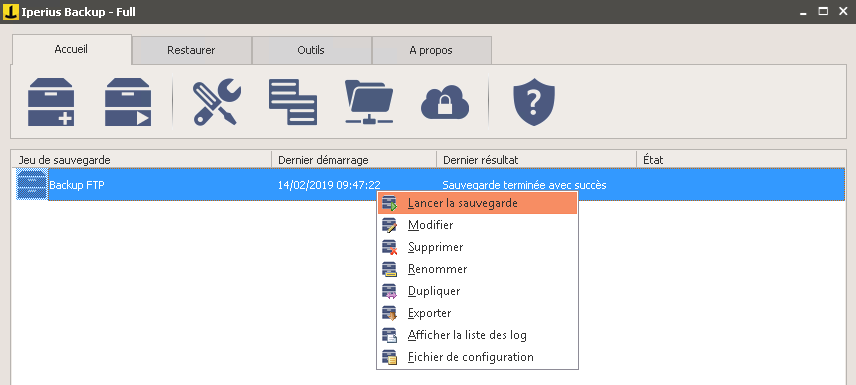Pick Exporter from the context menu
856x385 pixels.
point(478,313)
